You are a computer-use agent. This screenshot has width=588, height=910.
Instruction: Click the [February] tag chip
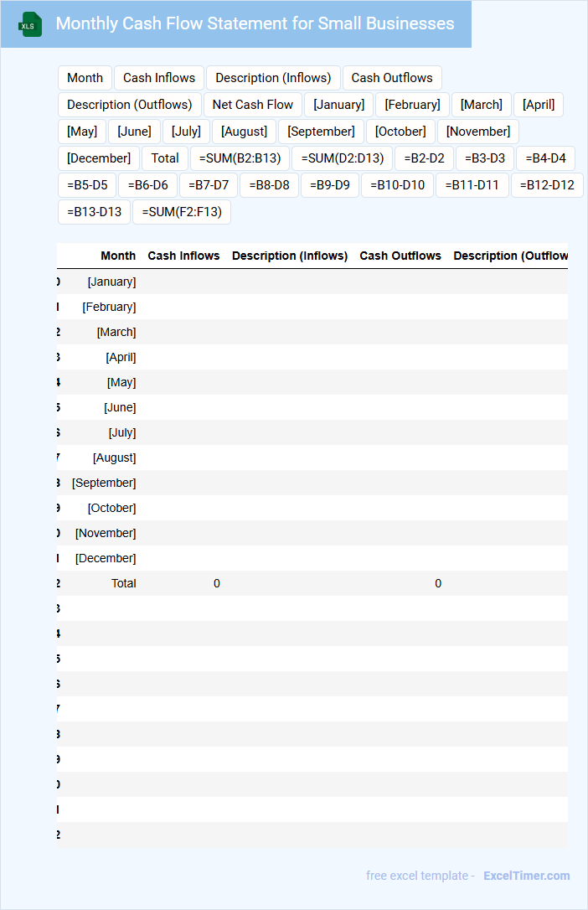tap(412, 105)
